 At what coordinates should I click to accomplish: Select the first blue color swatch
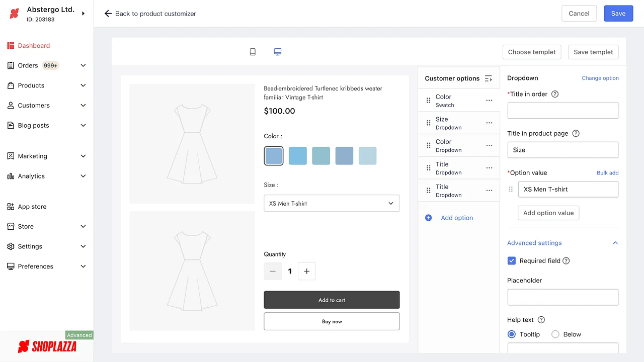[x=273, y=155]
